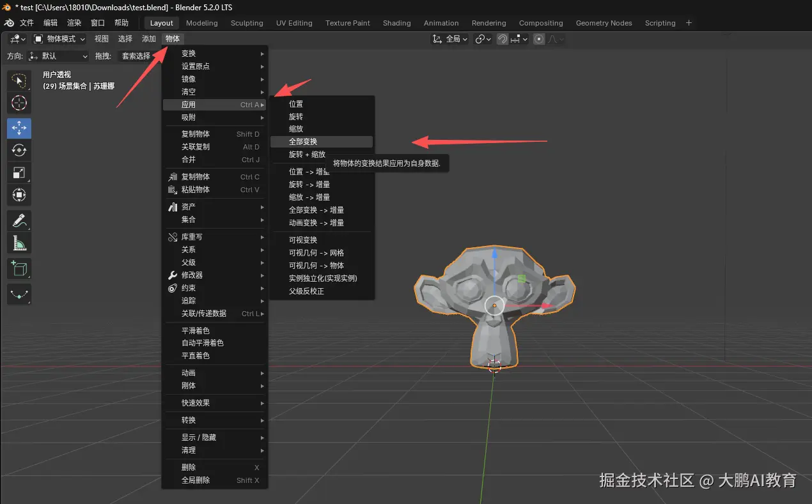Click the 修改器 wrench icon

tap(173, 275)
